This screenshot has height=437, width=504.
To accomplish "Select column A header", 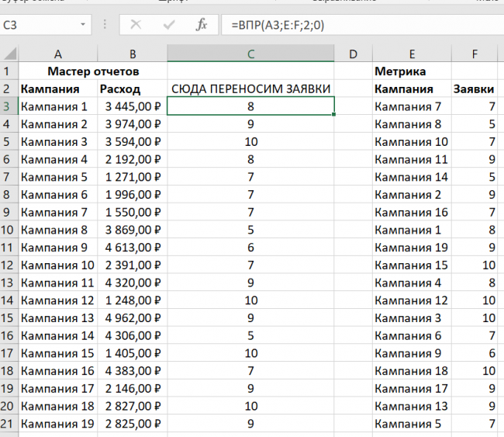I will tap(57, 54).
